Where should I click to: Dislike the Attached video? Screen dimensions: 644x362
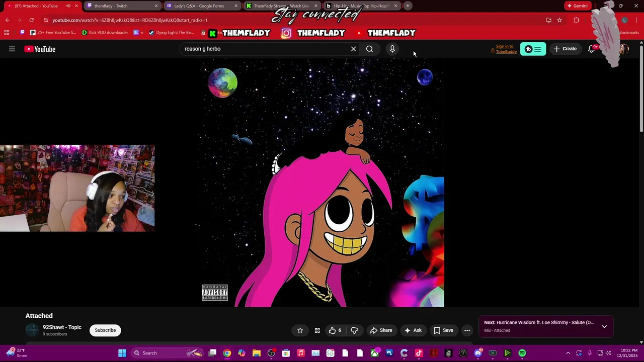(354, 330)
